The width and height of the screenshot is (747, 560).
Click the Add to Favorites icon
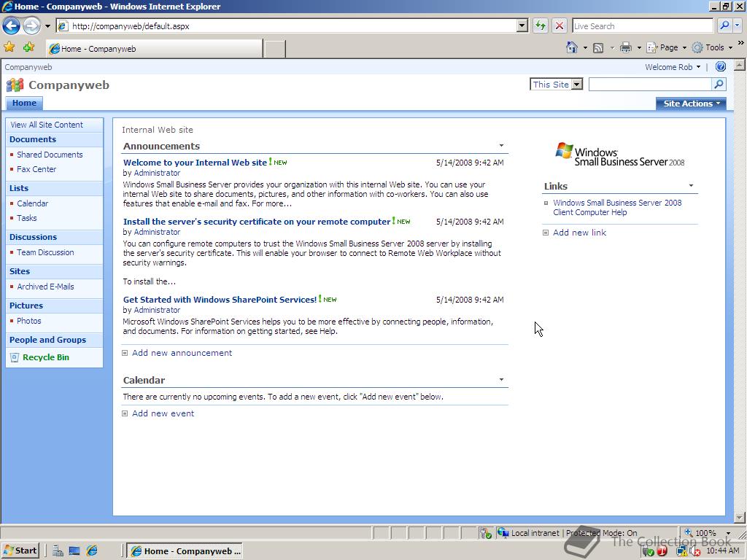(29, 47)
